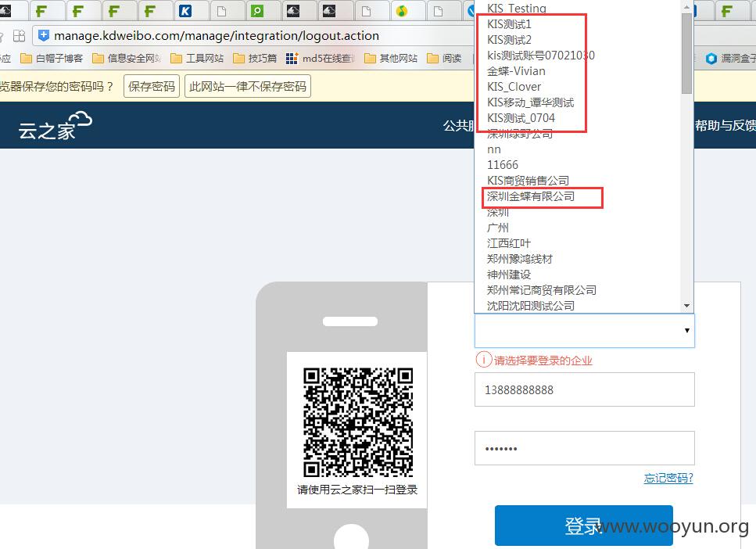This screenshot has width=756, height=549.
Task: Click the QR code for scan login
Action: [358, 423]
